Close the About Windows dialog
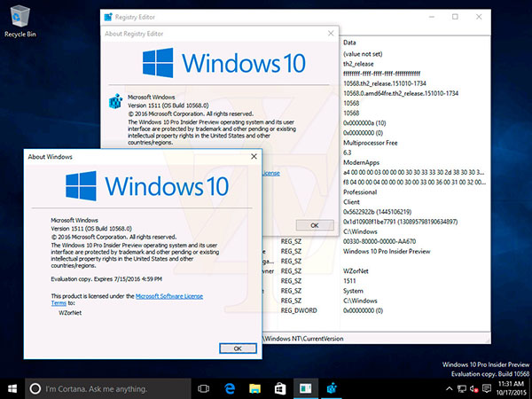This screenshot has height=399, width=532. pos(254,156)
